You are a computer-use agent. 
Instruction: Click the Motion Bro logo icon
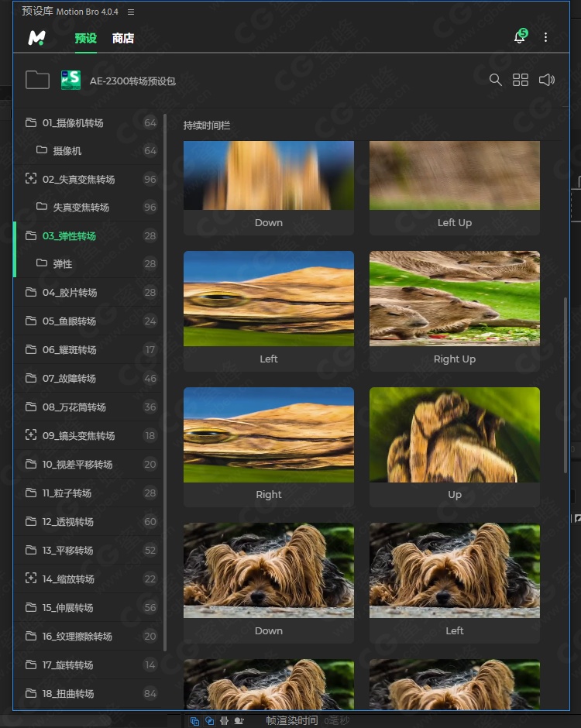[36, 38]
